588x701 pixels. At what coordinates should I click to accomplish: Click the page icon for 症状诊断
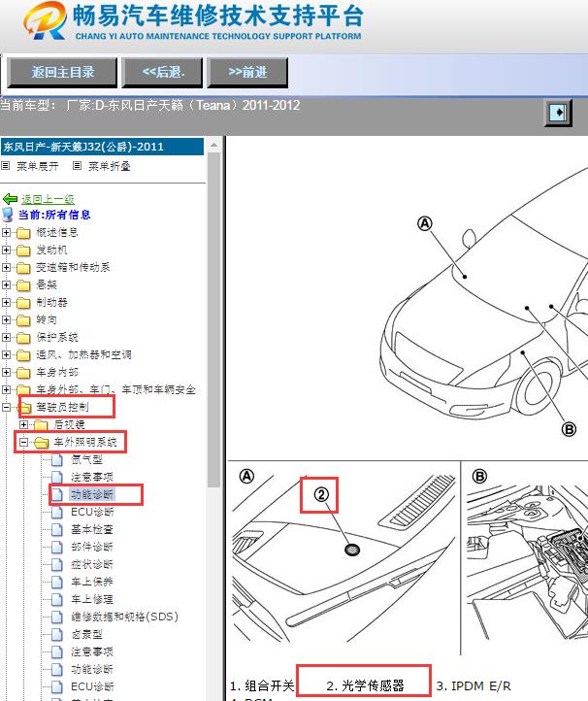click(x=56, y=565)
